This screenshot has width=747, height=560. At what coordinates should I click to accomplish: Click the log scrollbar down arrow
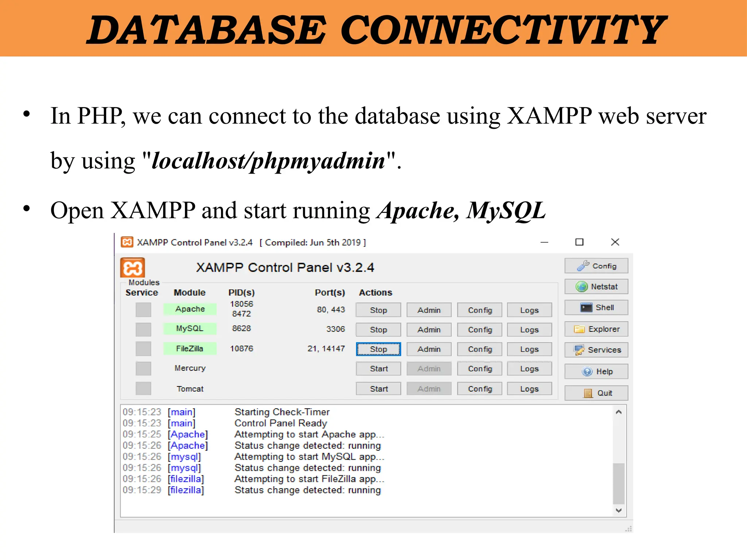(619, 510)
